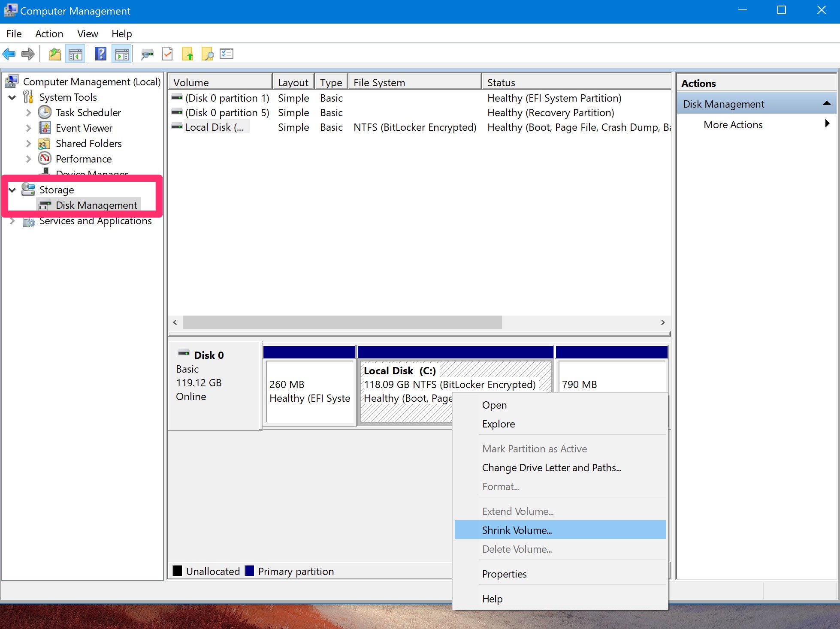Click the horizontal scrollbar left arrow

pos(175,322)
